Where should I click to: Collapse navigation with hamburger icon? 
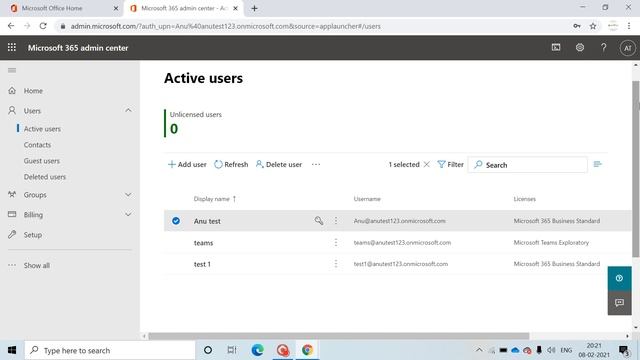[x=12, y=70]
